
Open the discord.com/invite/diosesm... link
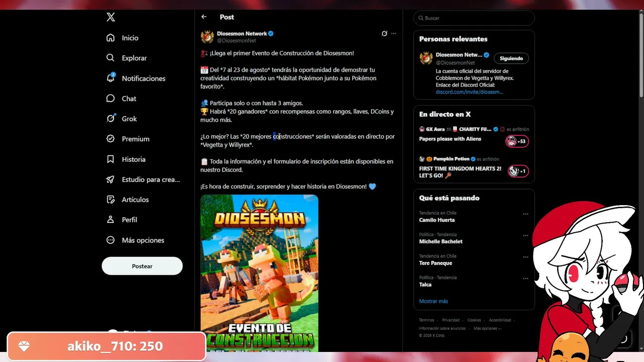coord(469,93)
